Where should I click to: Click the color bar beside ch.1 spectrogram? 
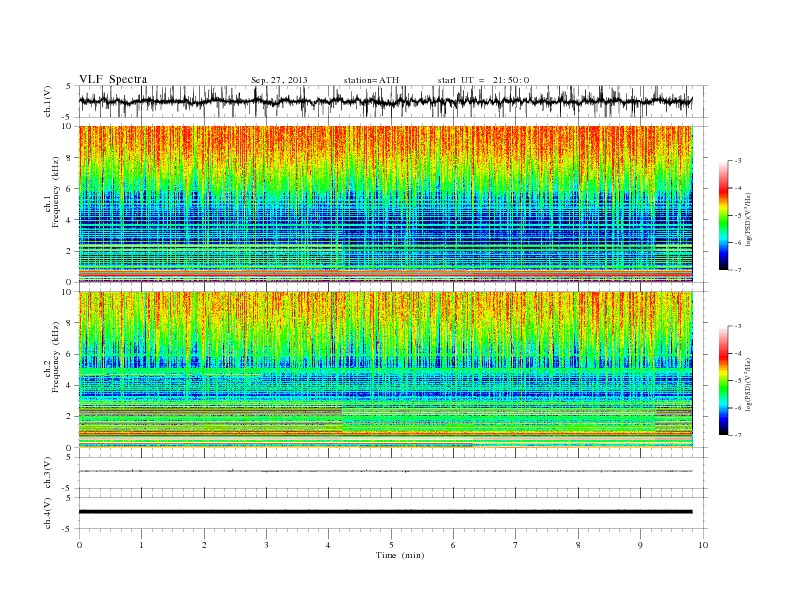[723, 215]
